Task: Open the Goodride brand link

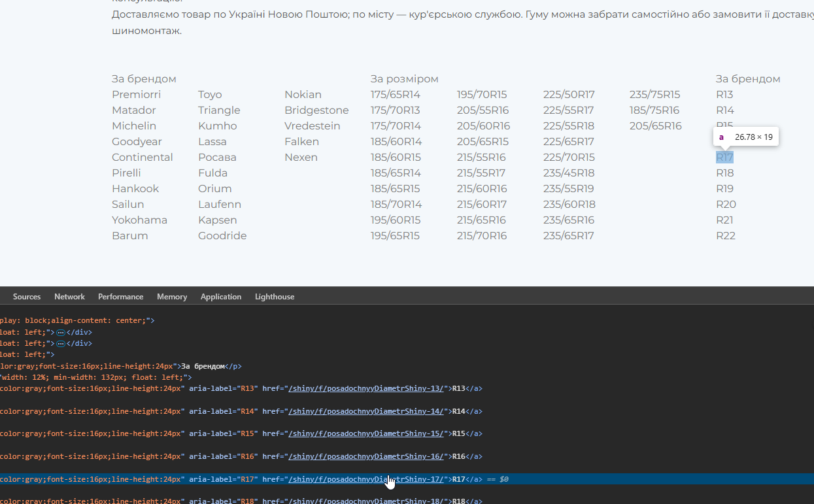Action: tap(222, 236)
